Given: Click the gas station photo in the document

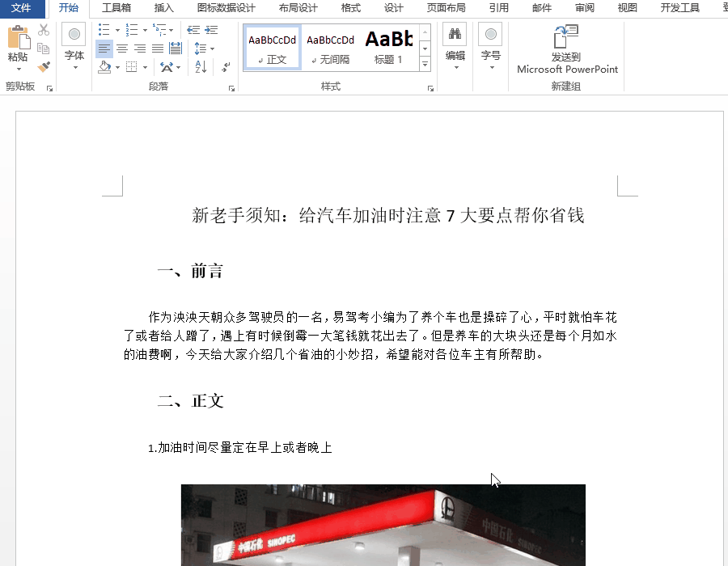Looking at the screenshot, I should tap(383, 526).
